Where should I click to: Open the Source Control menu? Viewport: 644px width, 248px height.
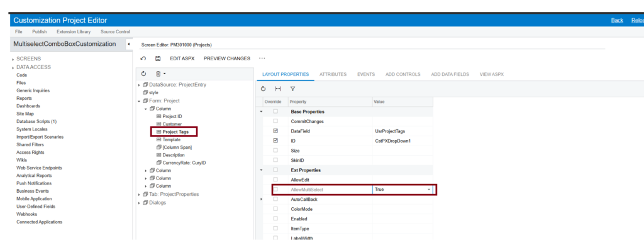tap(115, 31)
